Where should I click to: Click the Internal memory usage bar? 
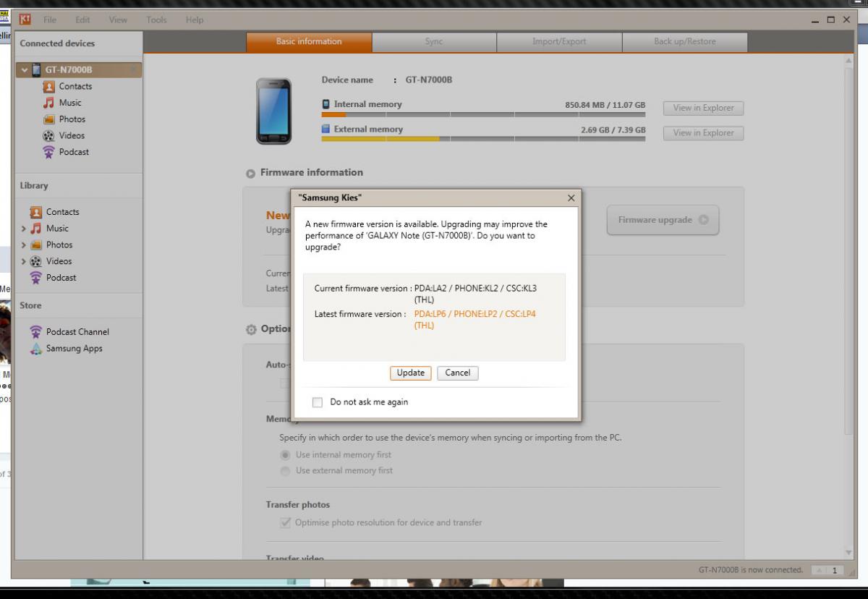(x=482, y=114)
